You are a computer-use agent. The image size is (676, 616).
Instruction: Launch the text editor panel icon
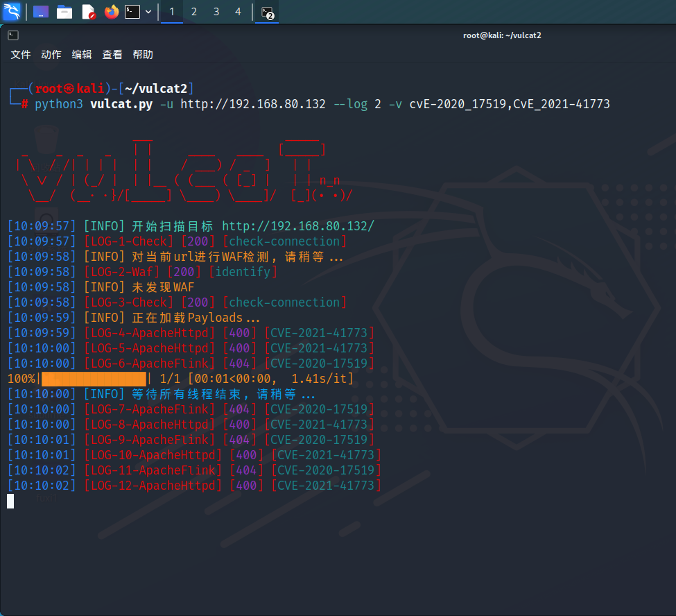[x=88, y=12]
